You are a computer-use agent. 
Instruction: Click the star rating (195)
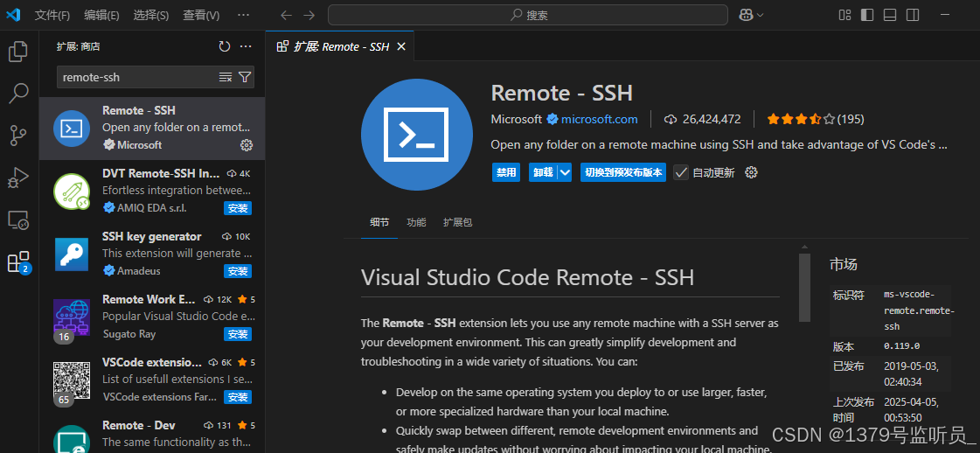[x=815, y=119]
